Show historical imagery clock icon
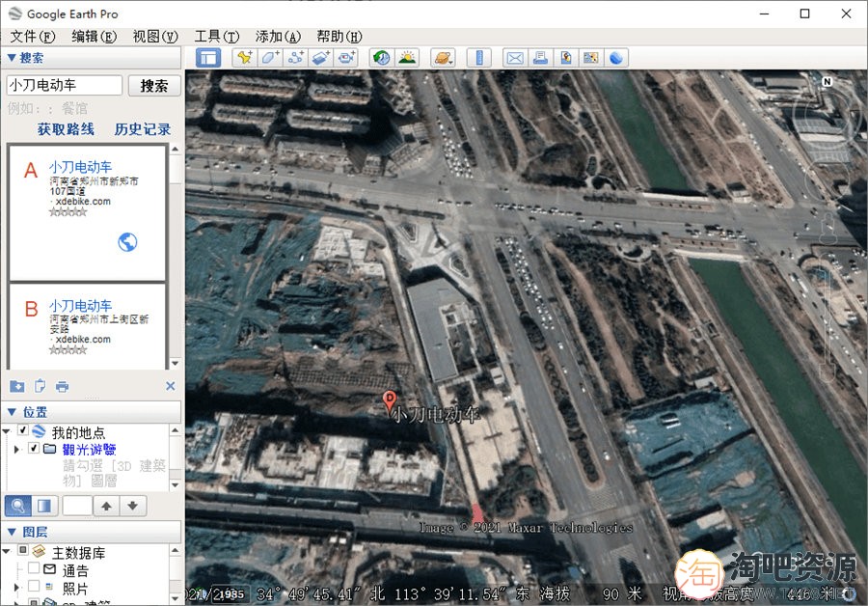The image size is (868, 606). pos(381,58)
